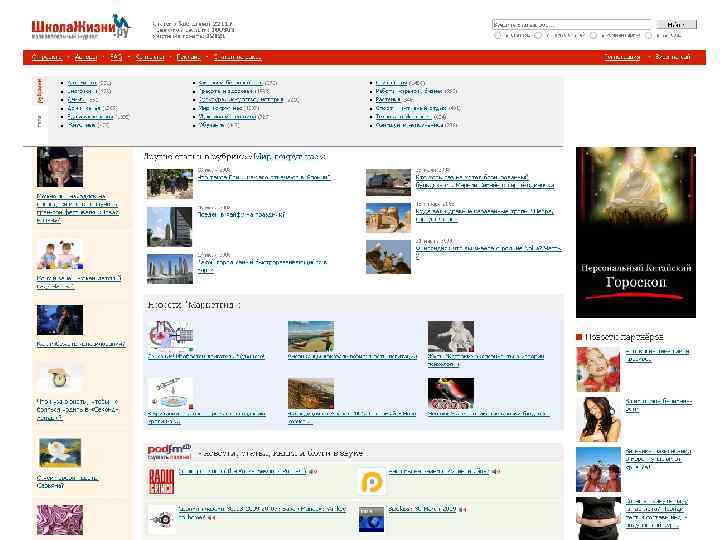Image resolution: width=720 pixels, height=540 pixels.
Task: Open partner link beside couple at sea
Action: 658,459
